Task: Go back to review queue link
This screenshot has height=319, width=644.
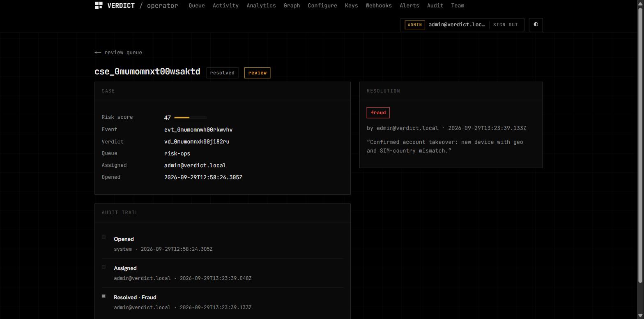Action: (118, 53)
